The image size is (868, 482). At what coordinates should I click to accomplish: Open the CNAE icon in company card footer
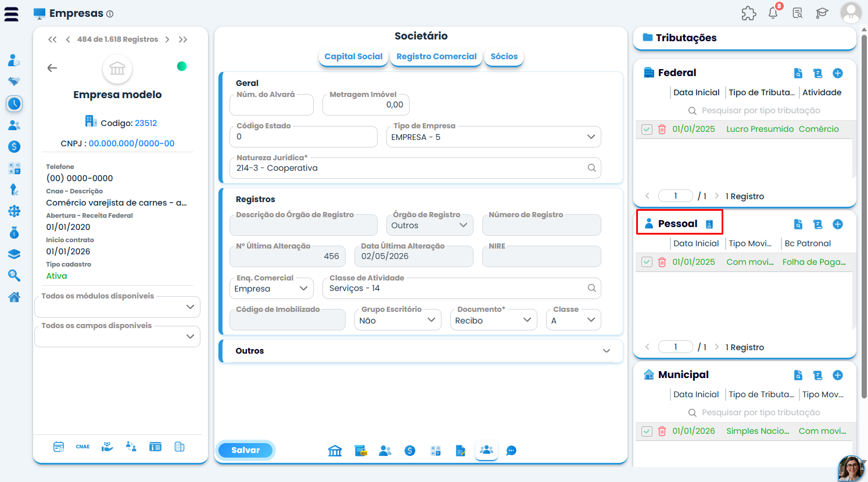point(83,447)
